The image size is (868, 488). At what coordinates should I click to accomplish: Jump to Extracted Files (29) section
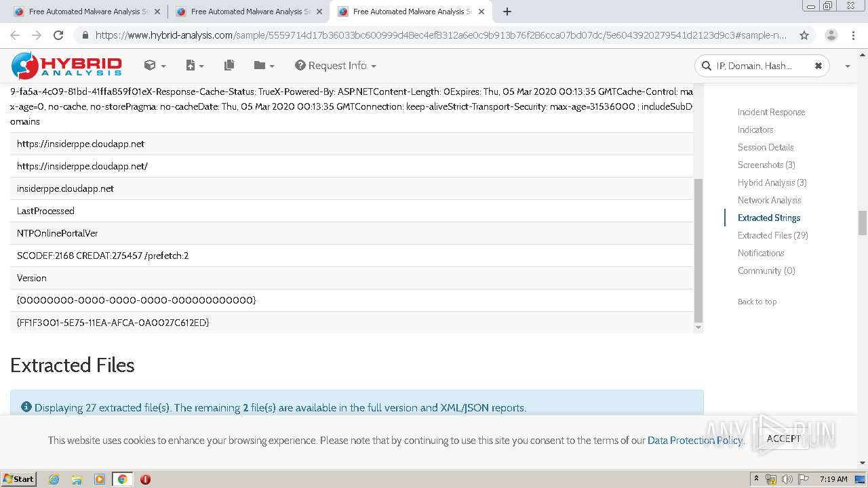pyautogui.click(x=772, y=235)
